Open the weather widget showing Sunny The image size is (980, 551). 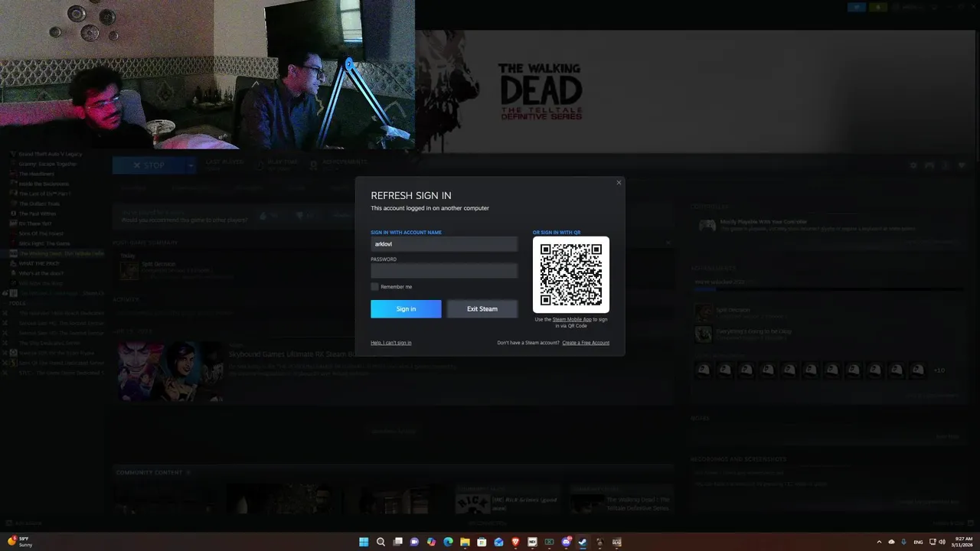(x=21, y=542)
